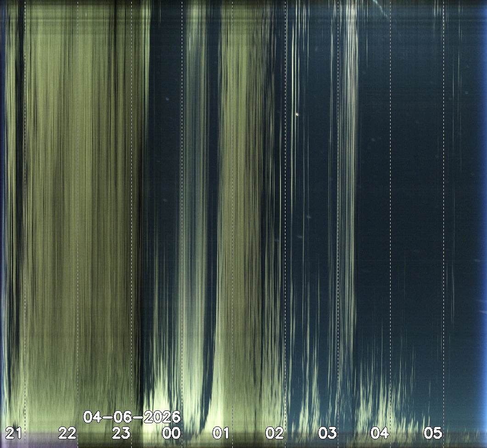487x448 pixels.
Task: Click the 03 hour label
Action: (327, 433)
